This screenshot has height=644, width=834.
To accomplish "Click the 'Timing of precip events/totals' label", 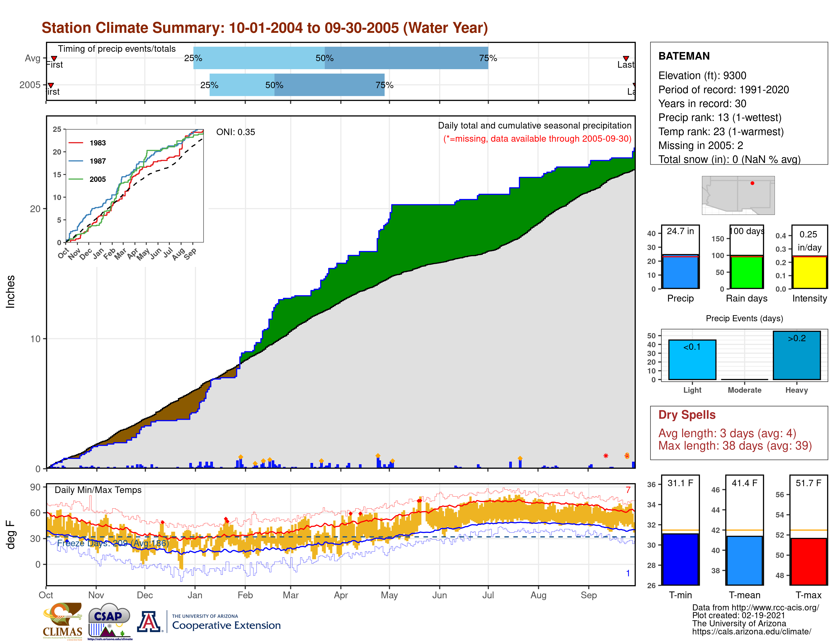I will (117, 49).
